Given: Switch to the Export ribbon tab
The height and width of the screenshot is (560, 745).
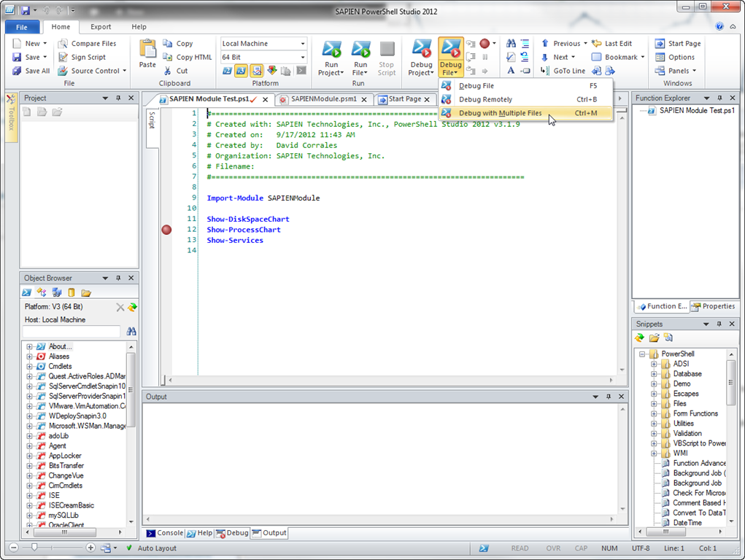Looking at the screenshot, I should 101,26.
